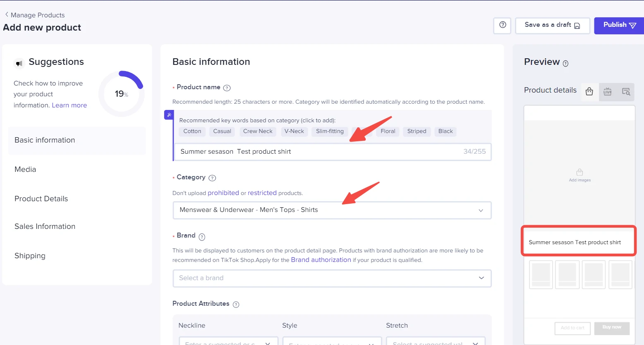Switch preview to search view icon
The width and height of the screenshot is (644, 345).
tap(626, 92)
